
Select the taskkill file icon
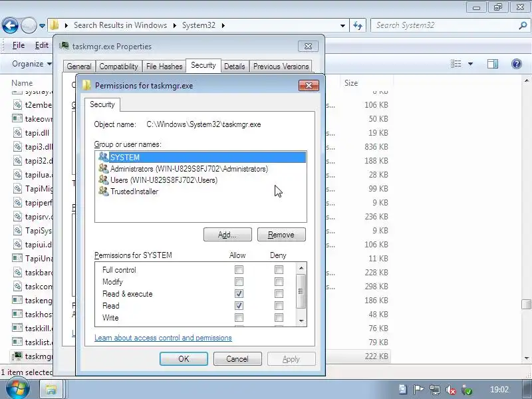(17, 328)
